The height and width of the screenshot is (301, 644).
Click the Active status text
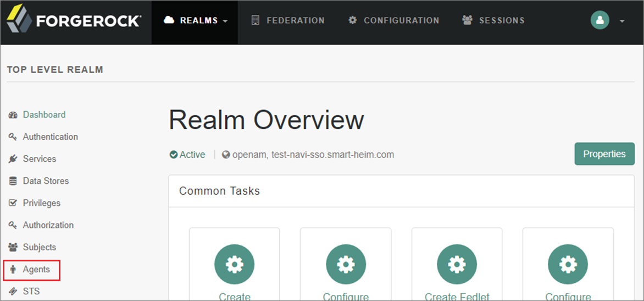click(192, 155)
